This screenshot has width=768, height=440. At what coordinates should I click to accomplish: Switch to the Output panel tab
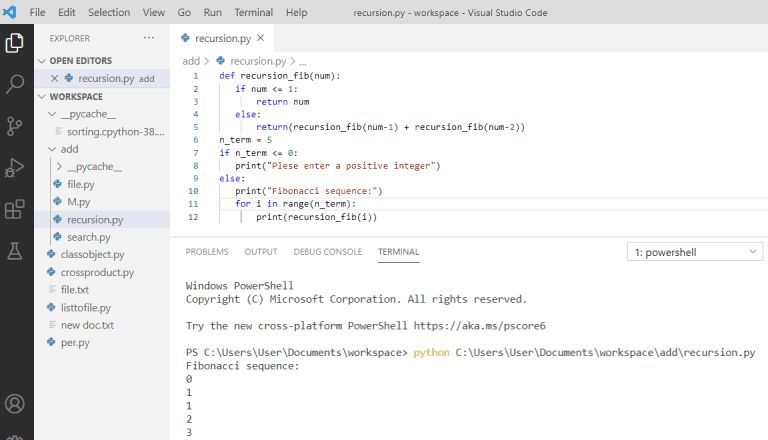pyautogui.click(x=261, y=251)
